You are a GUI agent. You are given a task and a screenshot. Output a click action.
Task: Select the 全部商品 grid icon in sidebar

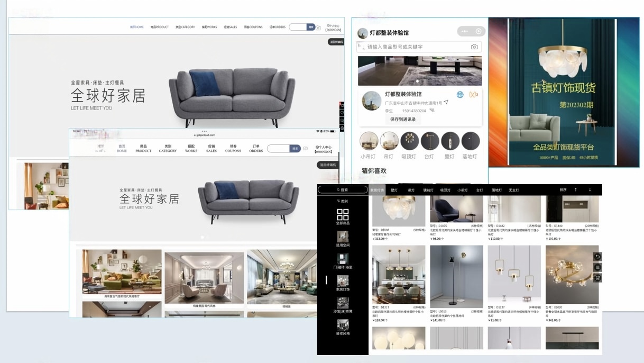coord(343,215)
